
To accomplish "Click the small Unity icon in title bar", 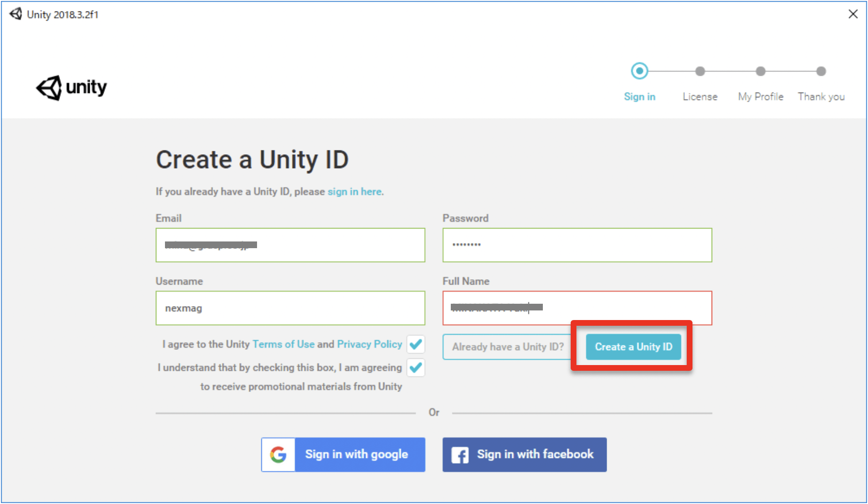I will 16,14.
